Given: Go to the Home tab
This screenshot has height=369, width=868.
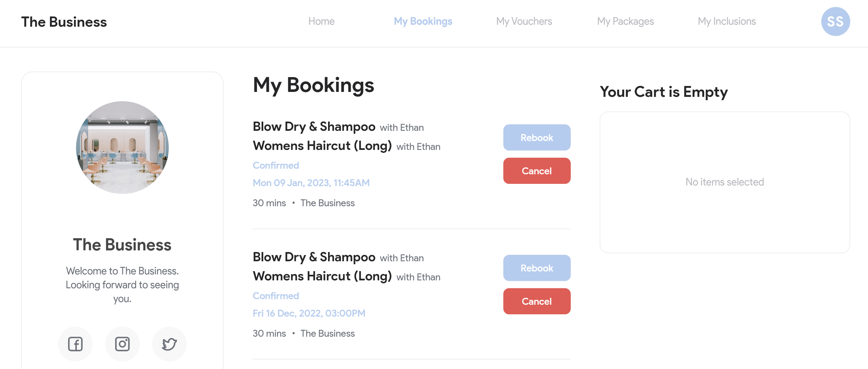Looking at the screenshot, I should tap(321, 21).
